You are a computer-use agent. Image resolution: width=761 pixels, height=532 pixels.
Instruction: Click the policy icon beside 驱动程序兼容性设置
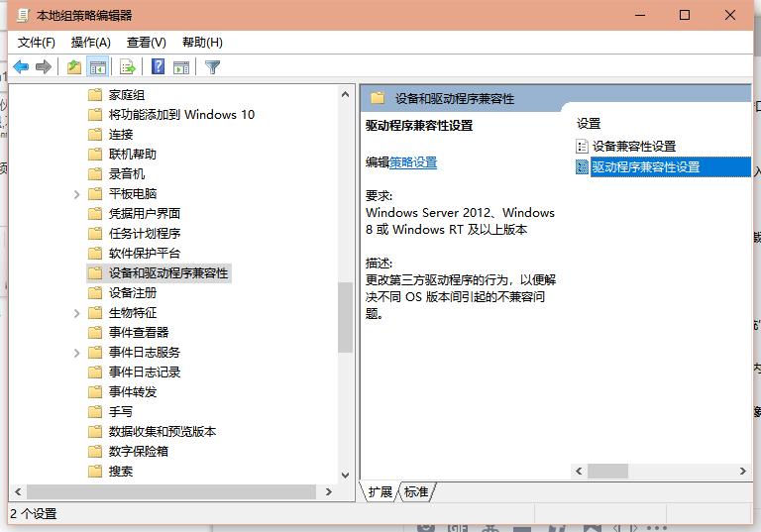(x=582, y=167)
